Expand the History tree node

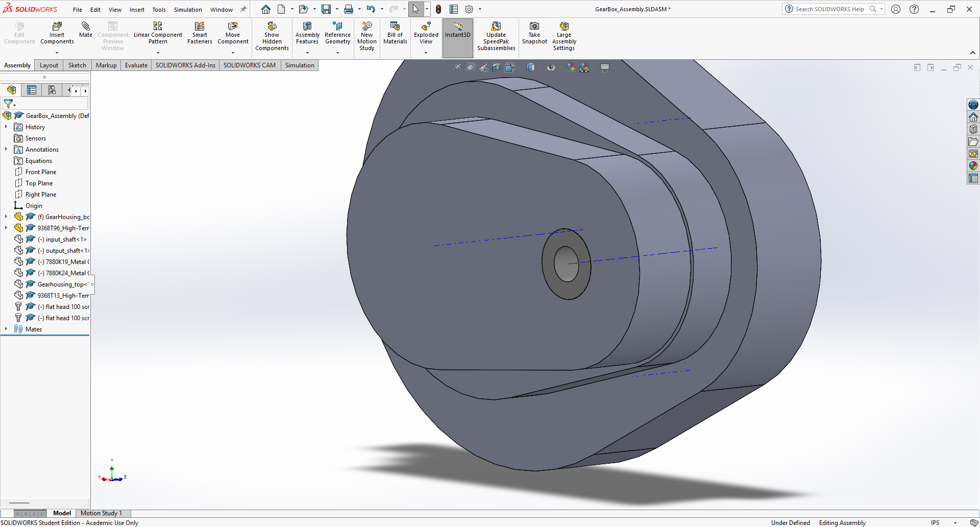[x=6, y=127]
